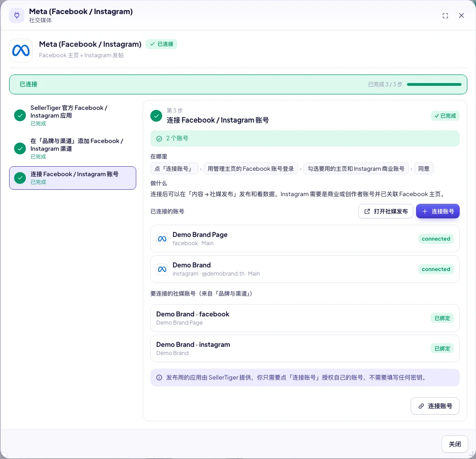Select the Demo Brand · instagram channel row
476x459 pixels.
coord(305,348)
